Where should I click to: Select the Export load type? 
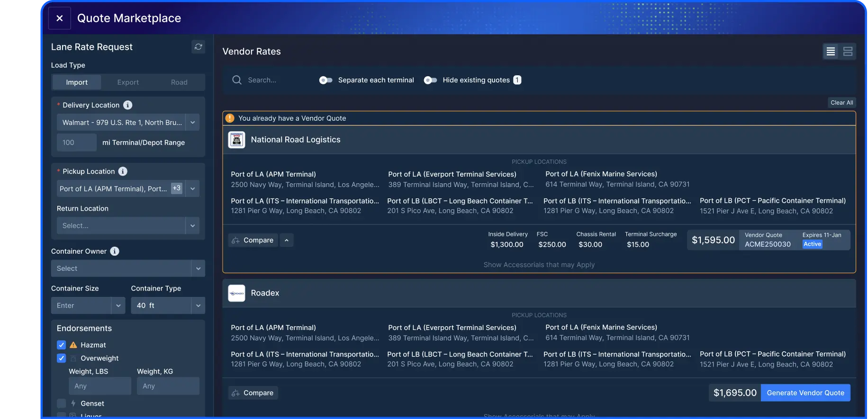coord(128,82)
